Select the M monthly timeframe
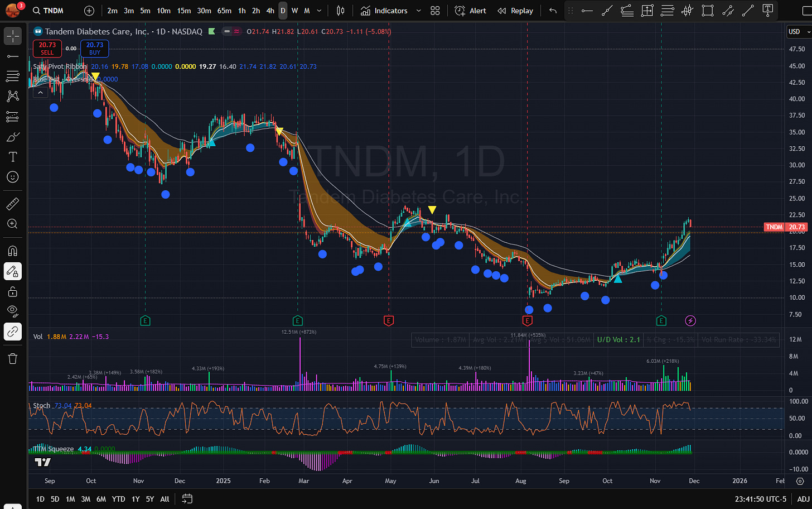 pos(307,11)
